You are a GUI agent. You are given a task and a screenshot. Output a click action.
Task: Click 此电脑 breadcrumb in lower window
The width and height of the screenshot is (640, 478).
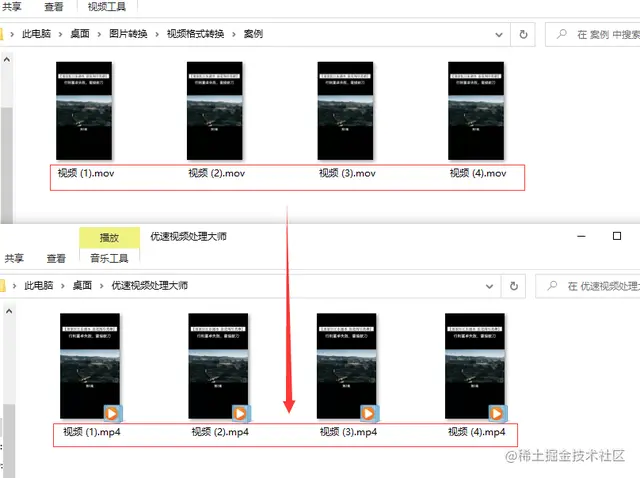click(x=39, y=285)
